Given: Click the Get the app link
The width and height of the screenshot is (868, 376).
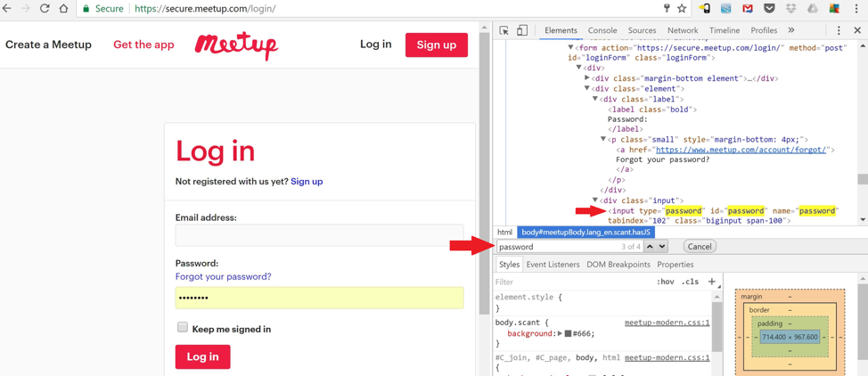Looking at the screenshot, I should (x=143, y=45).
